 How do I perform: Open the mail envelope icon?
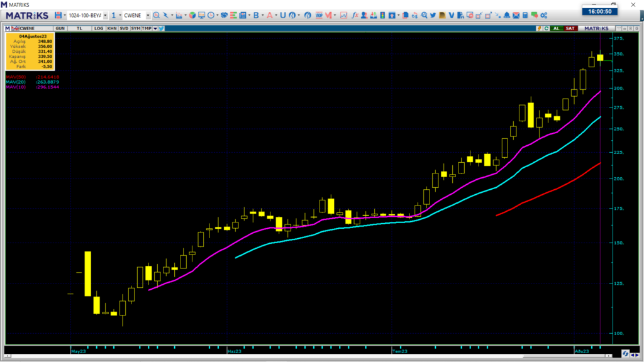click(516, 15)
